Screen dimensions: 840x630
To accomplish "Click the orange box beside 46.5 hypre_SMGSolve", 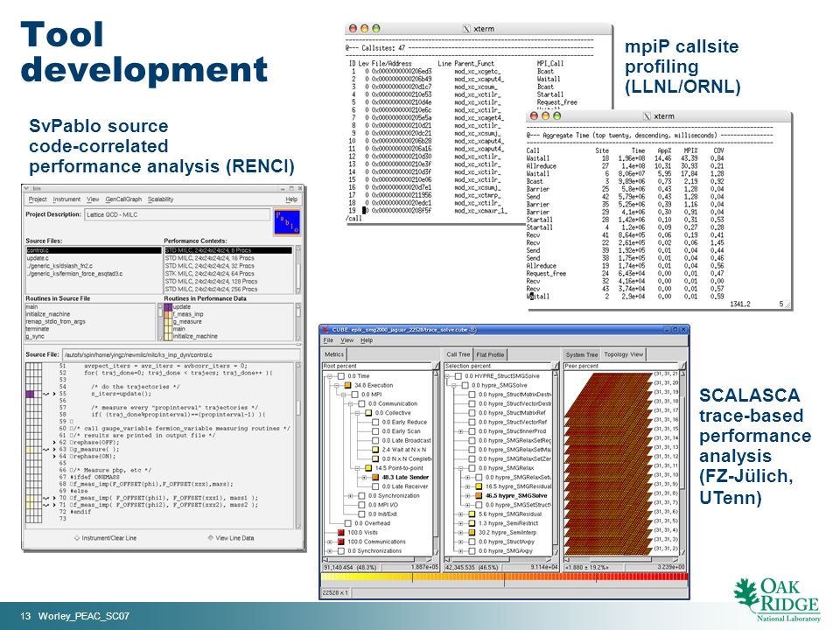I will click(479, 495).
